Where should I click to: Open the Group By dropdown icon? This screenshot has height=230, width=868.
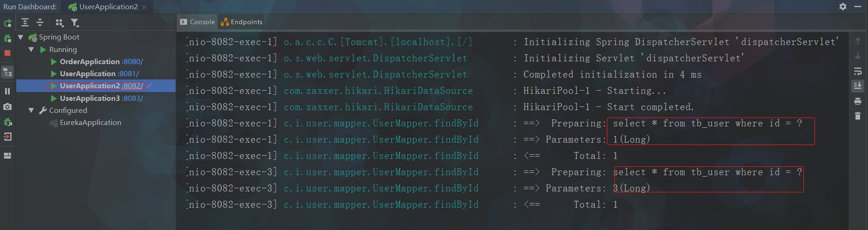click(59, 23)
